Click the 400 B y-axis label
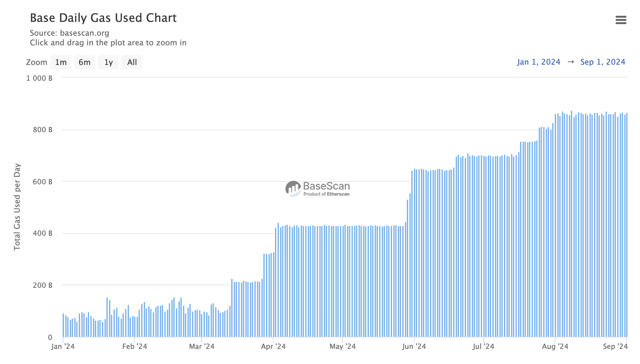The height and width of the screenshot is (364, 640). pyautogui.click(x=42, y=233)
